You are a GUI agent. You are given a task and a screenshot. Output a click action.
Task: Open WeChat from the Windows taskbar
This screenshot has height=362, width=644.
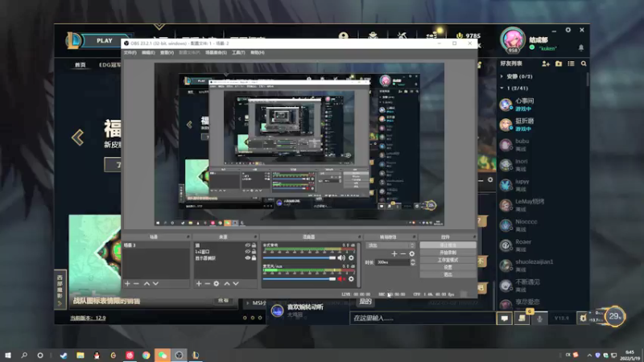click(163, 355)
